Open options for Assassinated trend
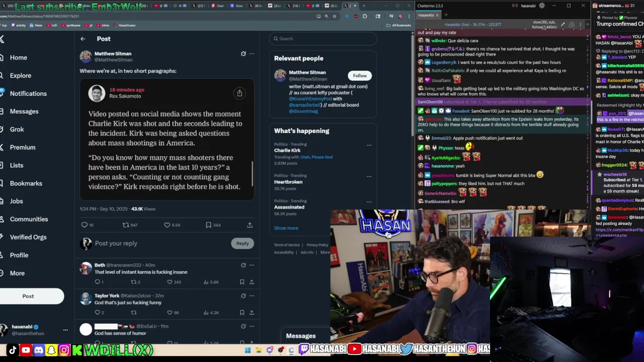Screen dimensions: 644x362 pyautogui.click(x=369, y=202)
